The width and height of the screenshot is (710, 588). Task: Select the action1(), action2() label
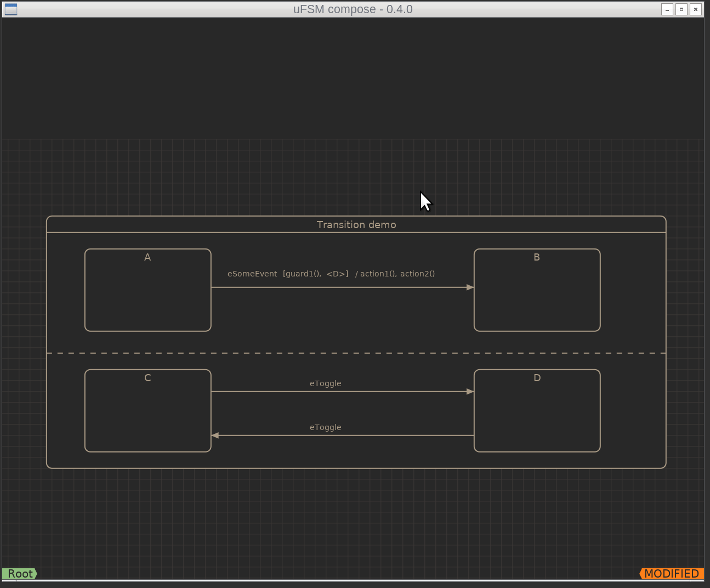tap(397, 274)
